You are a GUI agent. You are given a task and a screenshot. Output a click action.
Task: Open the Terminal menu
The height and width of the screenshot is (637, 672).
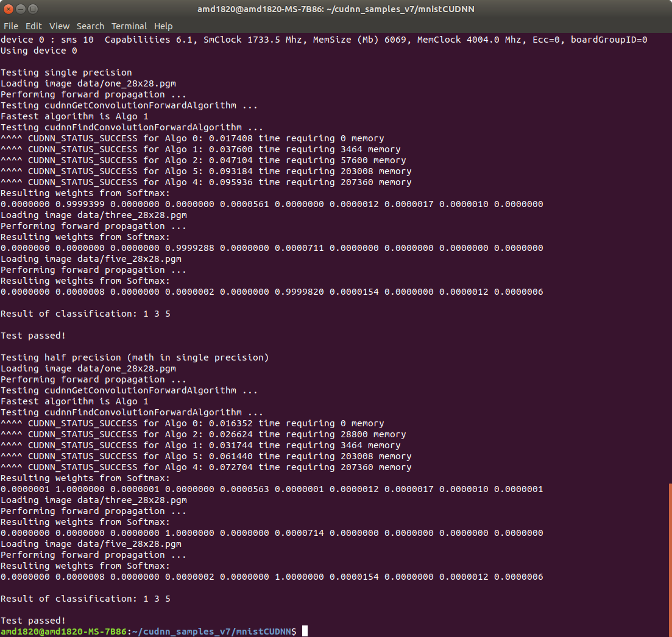point(129,26)
